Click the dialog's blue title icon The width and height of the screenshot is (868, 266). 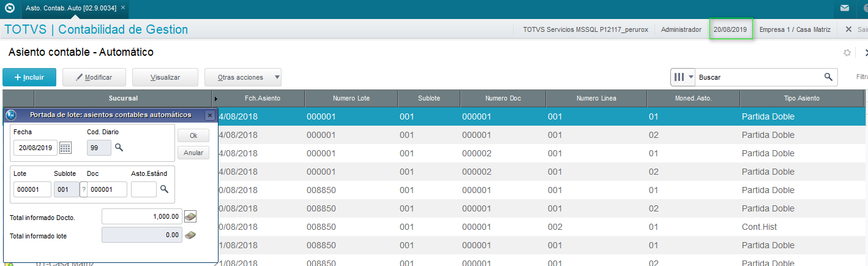[10, 115]
